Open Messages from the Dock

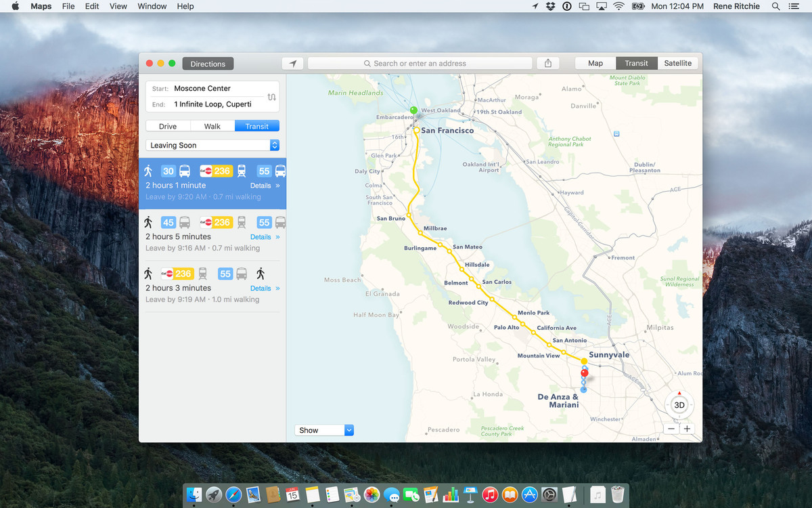[x=391, y=495]
